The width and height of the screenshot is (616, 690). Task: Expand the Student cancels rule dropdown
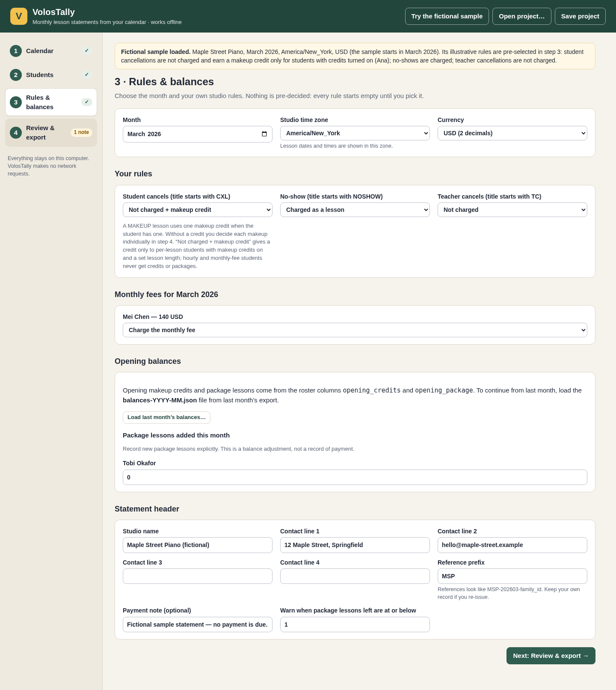click(198, 210)
